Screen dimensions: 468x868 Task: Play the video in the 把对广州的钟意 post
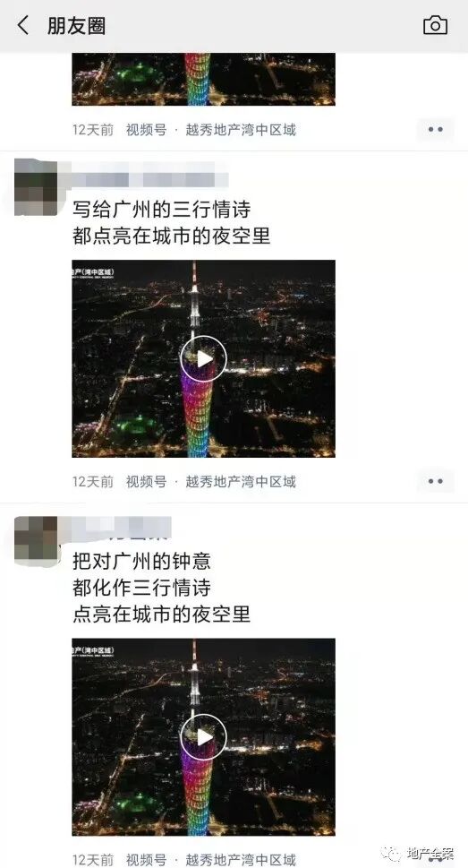(203, 737)
